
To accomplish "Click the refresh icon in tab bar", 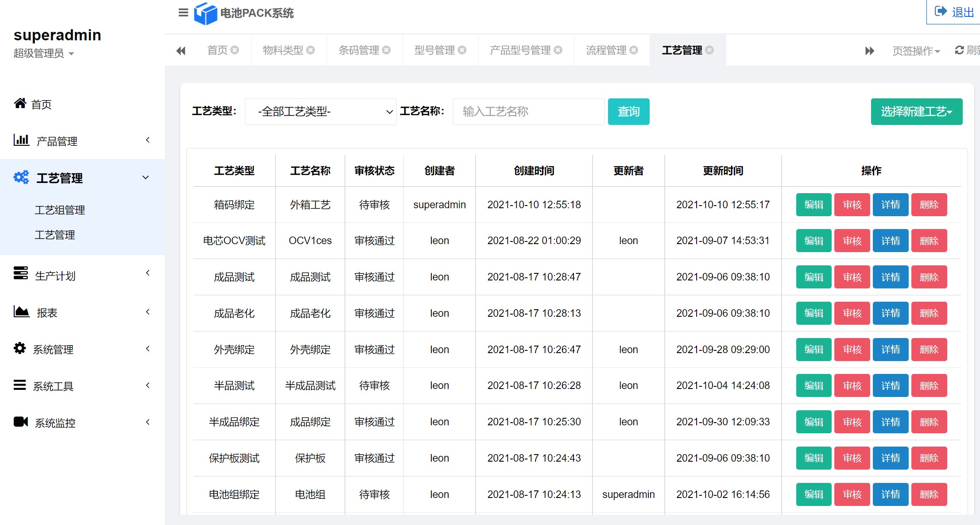I will (x=959, y=50).
